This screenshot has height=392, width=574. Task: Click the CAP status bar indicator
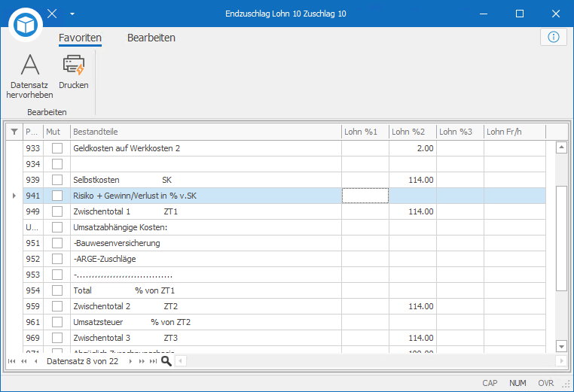(490, 383)
